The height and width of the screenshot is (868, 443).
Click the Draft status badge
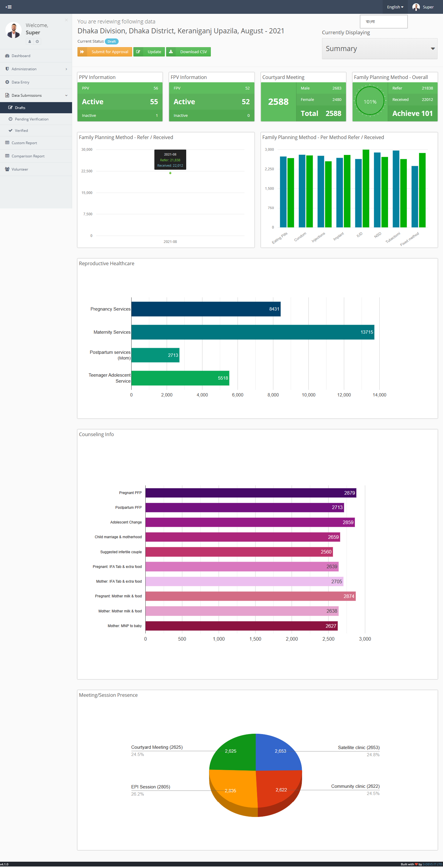(111, 41)
